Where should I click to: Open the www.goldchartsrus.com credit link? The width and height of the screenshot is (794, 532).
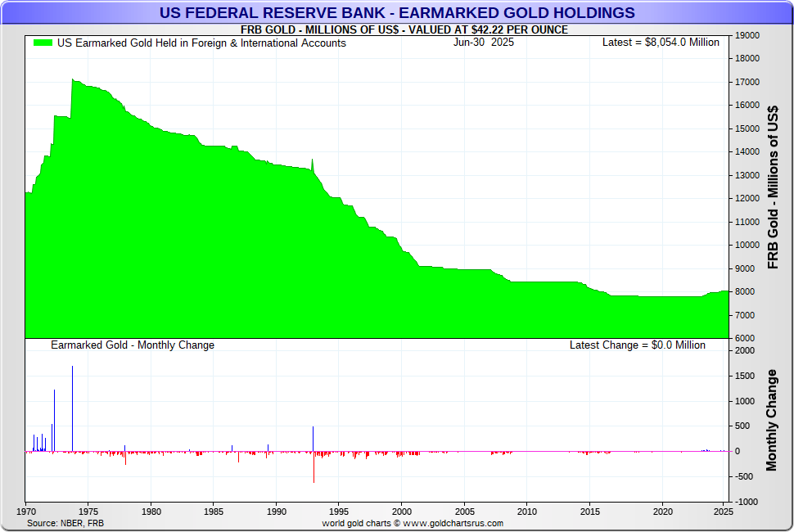coord(453,523)
